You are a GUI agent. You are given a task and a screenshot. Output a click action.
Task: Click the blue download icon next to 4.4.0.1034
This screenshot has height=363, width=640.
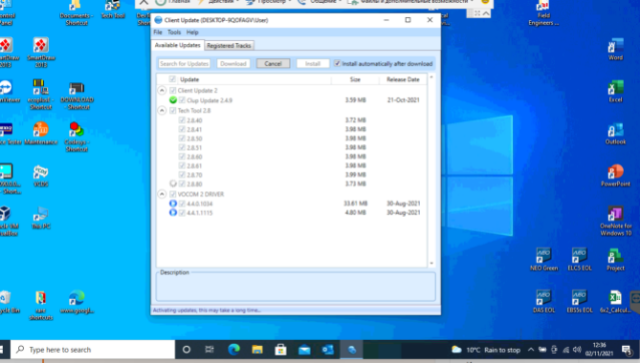tap(173, 203)
